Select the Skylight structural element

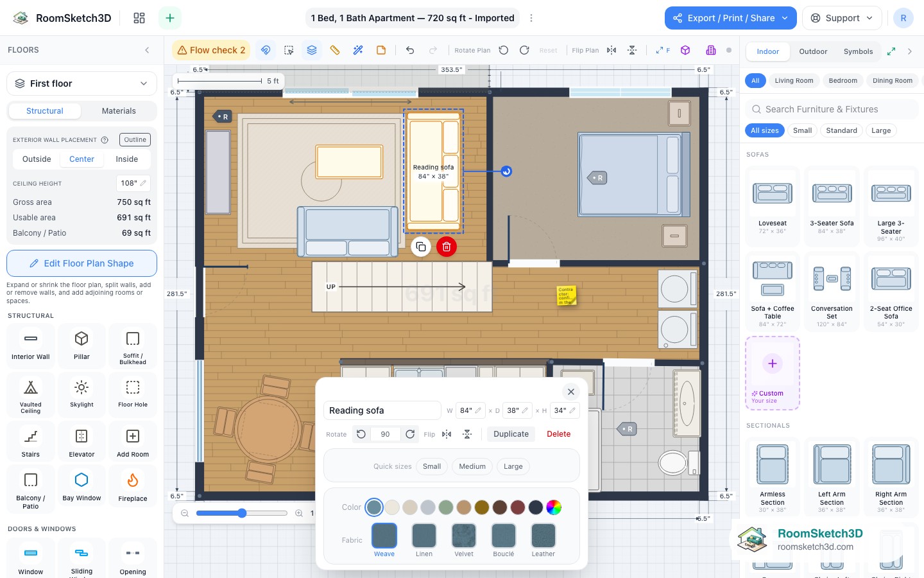[x=81, y=394]
